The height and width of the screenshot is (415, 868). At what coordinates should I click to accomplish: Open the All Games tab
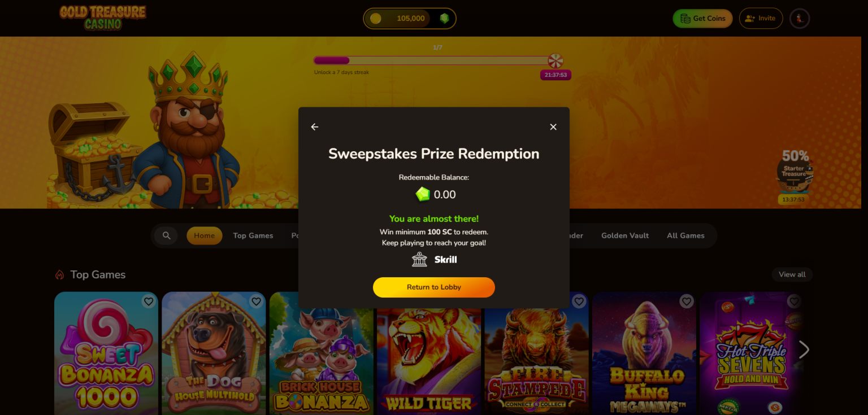click(x=685, y=235)
